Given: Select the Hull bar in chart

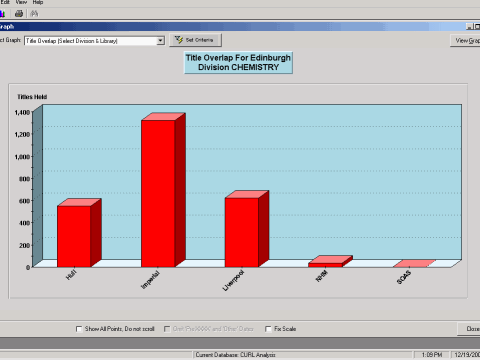Looking at the screenshot, I should click(x=74, y=236).
